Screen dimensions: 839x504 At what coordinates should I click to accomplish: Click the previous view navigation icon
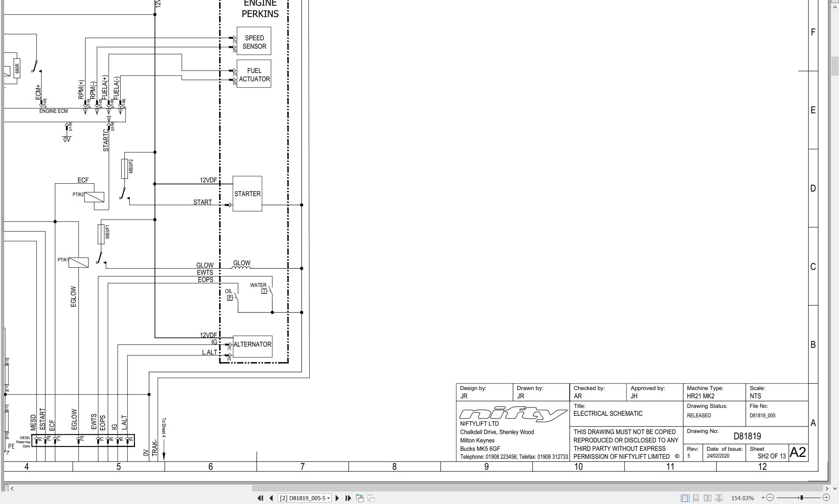(360, 498)
